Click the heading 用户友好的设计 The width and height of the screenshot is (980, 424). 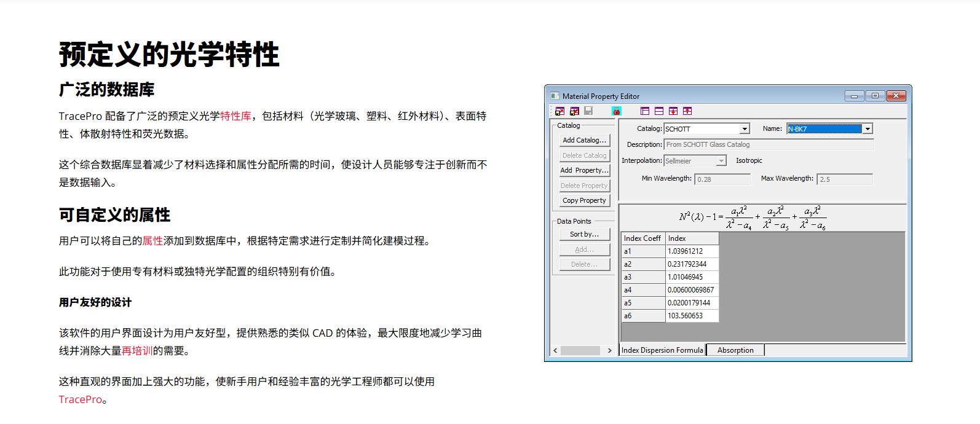pyautogui.click(x=95, y=302)
